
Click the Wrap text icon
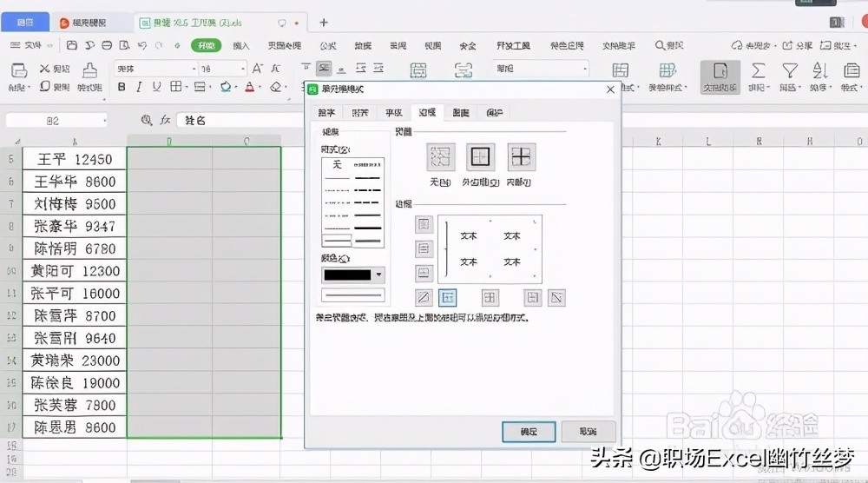[464, 70]
